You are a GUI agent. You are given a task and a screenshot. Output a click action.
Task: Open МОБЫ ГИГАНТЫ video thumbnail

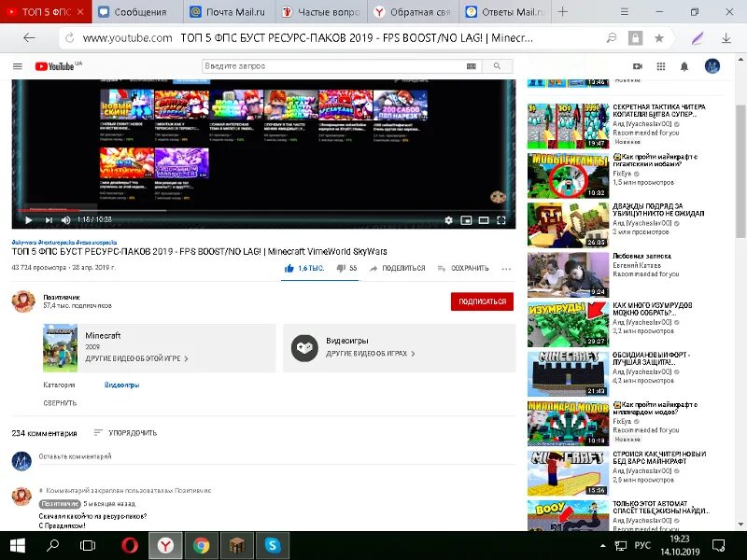(568, 175)
